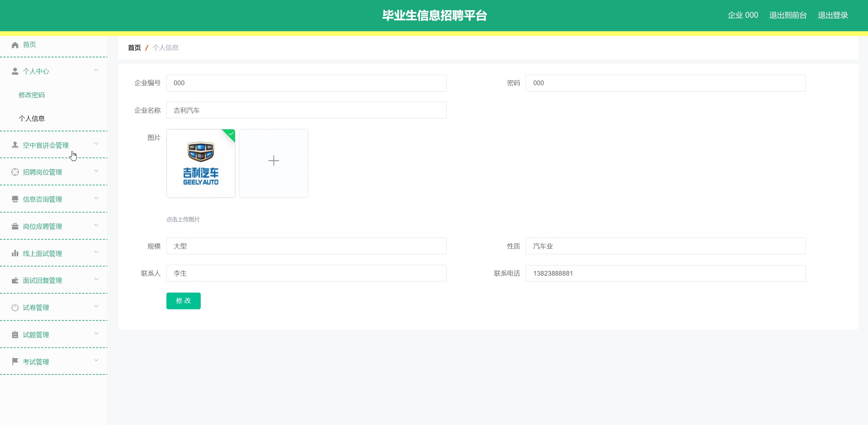Focus the 密码 input field

click(666, 83)
